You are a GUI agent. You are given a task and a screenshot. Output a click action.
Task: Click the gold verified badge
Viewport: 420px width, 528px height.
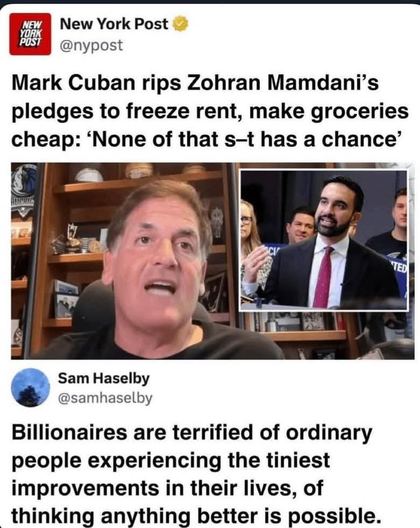point(180,24)
